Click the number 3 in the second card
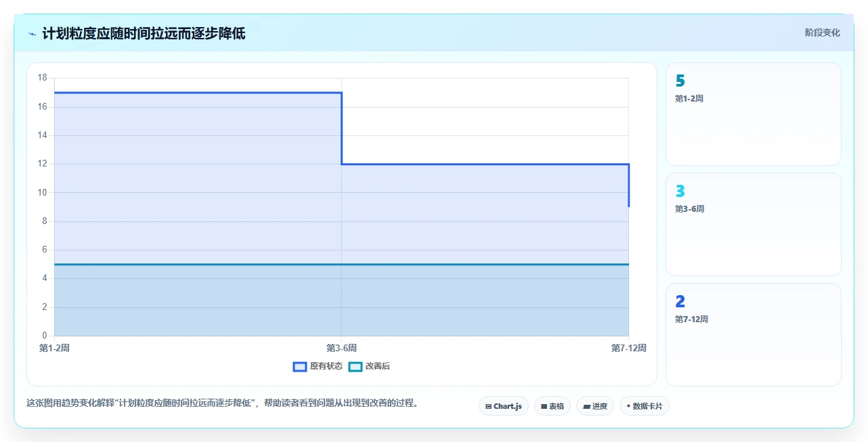The width and height of the screenshot is (868, 442). [680, 191]
